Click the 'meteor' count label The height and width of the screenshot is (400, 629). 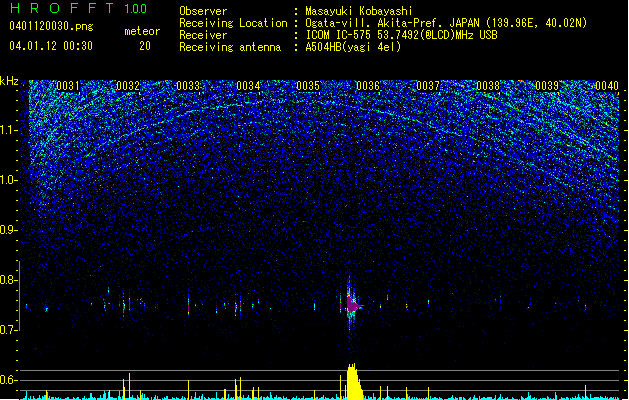[x=142, y=31]
